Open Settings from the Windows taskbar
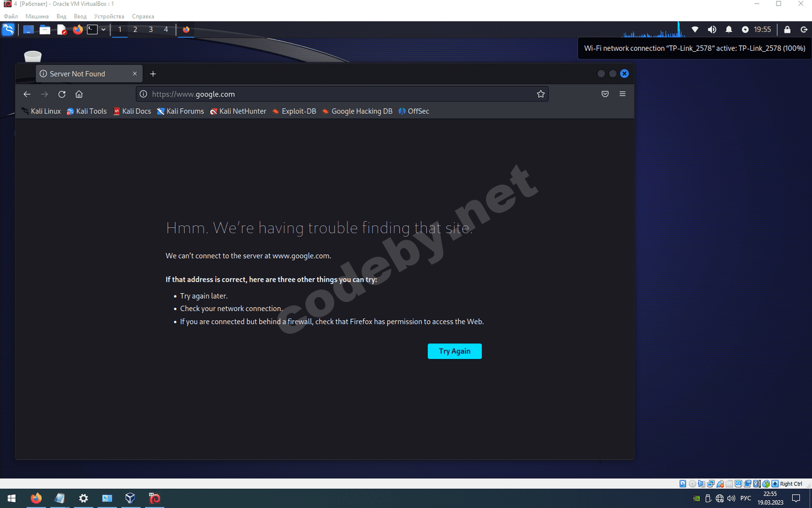The height and width of the screenshot is (508, 812). (x=83, y=498)
